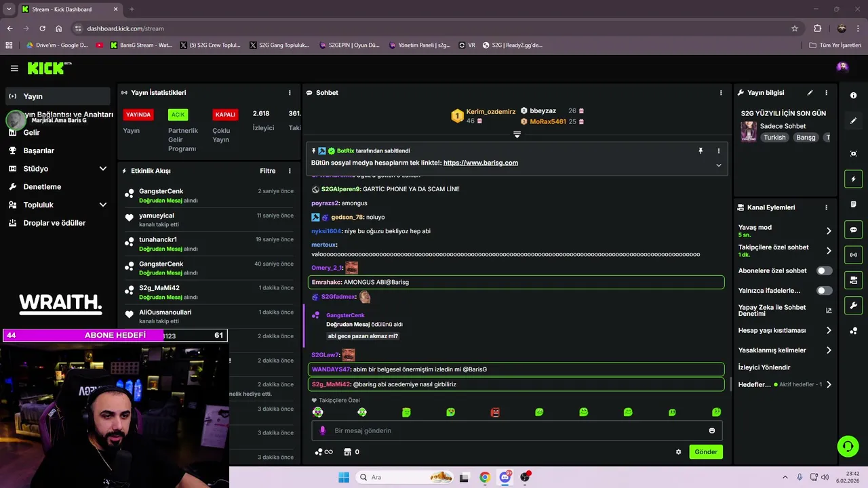Open the info icon in right sidebar
The image size is (868, 488).
pos(853,96)
